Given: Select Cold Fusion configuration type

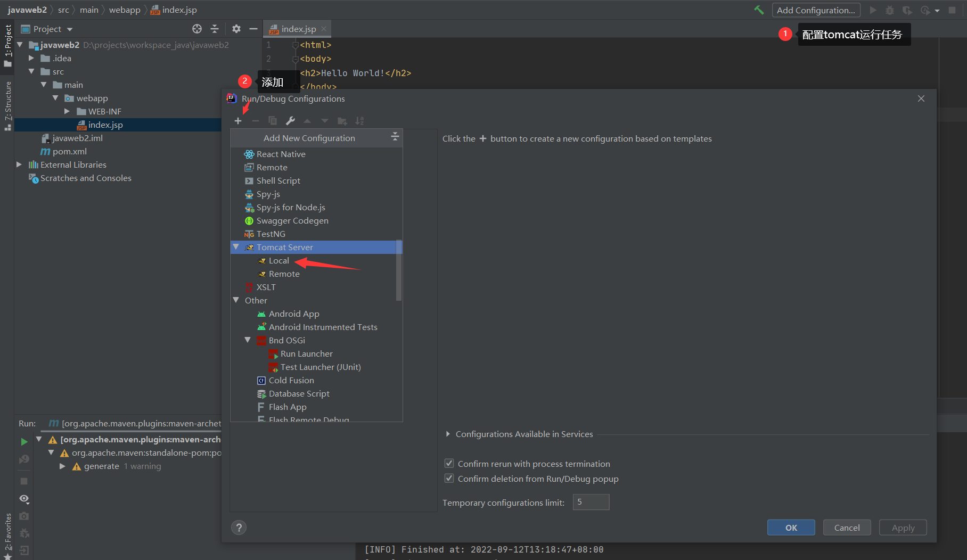Looking at the screenshot, I should point(285,380).
